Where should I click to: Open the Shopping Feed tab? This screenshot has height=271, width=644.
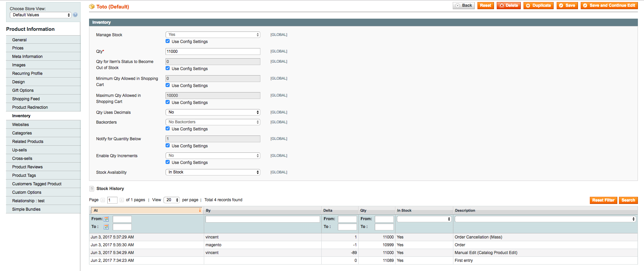coord(43,99)
